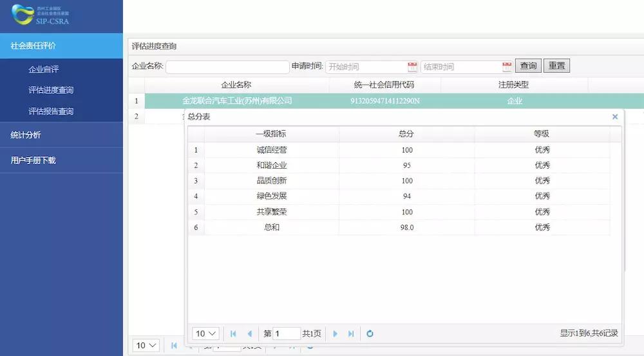This screenshot has height=356, width=644.
Task: Click the 评估进度查询 panel title
Action: coord(154,46)
